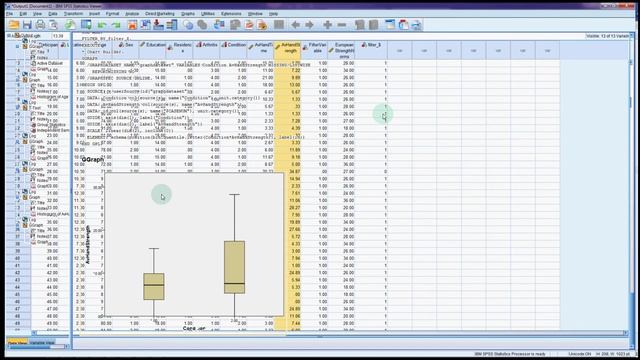Select the Arthritis column header
The width and height of the screenshot is (640, 360).
[x=207, y=50]
